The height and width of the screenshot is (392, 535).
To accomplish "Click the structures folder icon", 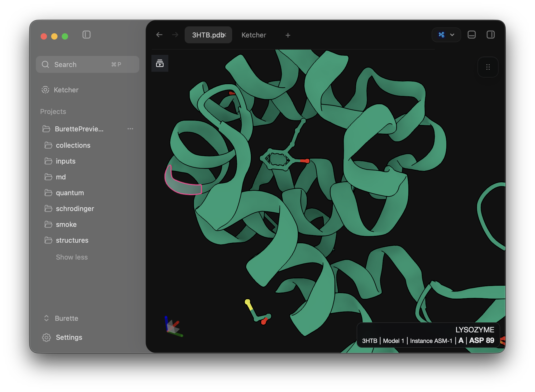I will (x=48, y=240).
